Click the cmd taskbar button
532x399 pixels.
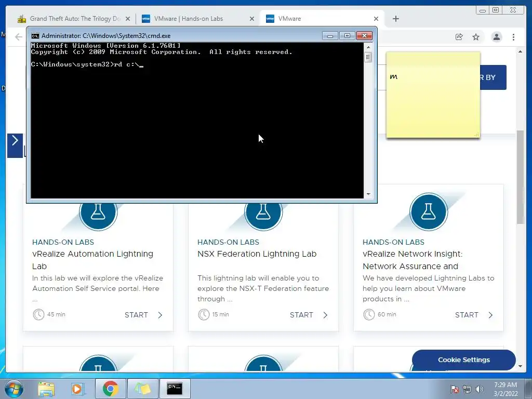coord(175,389)
